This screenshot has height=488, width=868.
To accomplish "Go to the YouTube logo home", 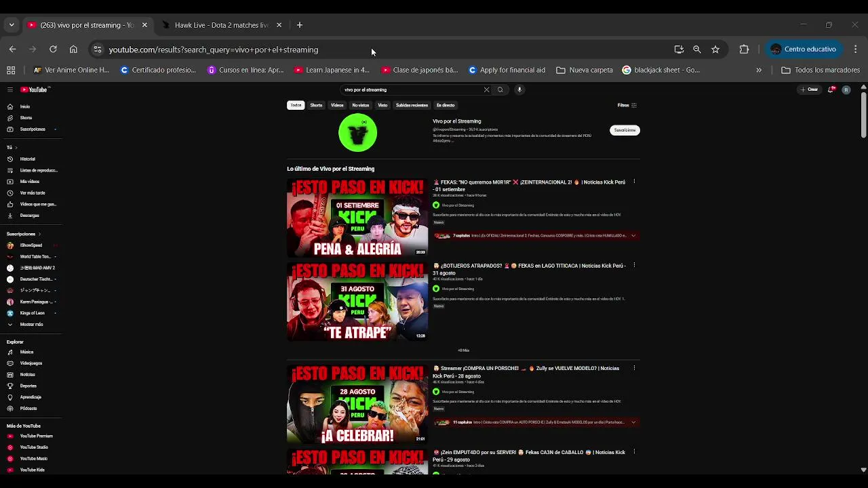I will [34, 89].
